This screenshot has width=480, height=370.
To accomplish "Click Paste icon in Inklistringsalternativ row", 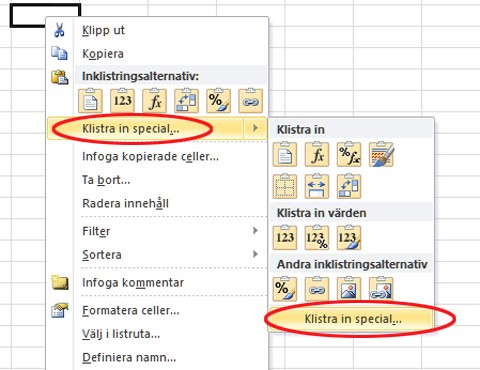I will (90, 101).
